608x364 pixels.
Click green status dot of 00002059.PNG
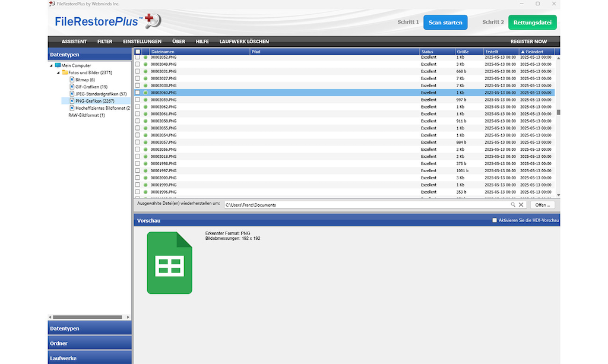tap(146, 100)
